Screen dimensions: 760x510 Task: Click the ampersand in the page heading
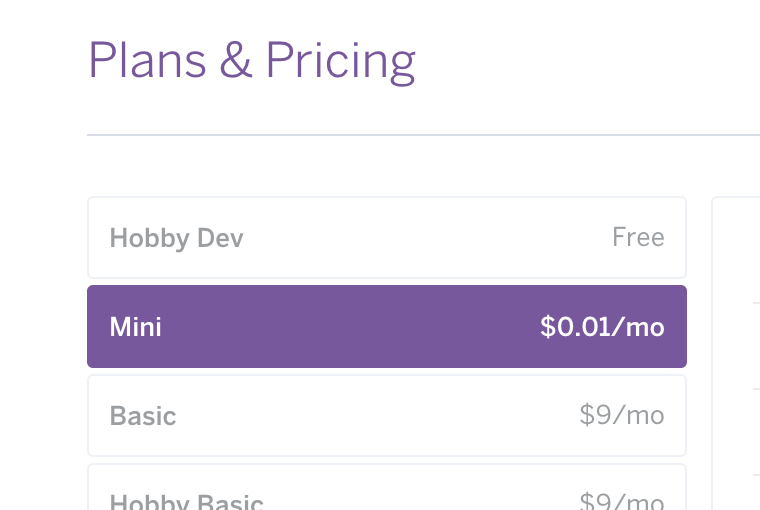pos(235,61)
